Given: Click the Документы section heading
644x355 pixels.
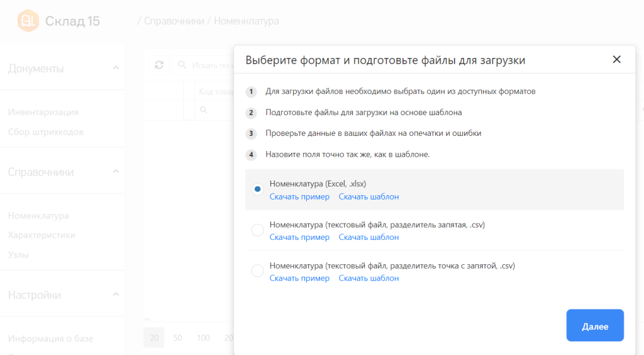Looking at the screenshot, I should tap(36, 68).
